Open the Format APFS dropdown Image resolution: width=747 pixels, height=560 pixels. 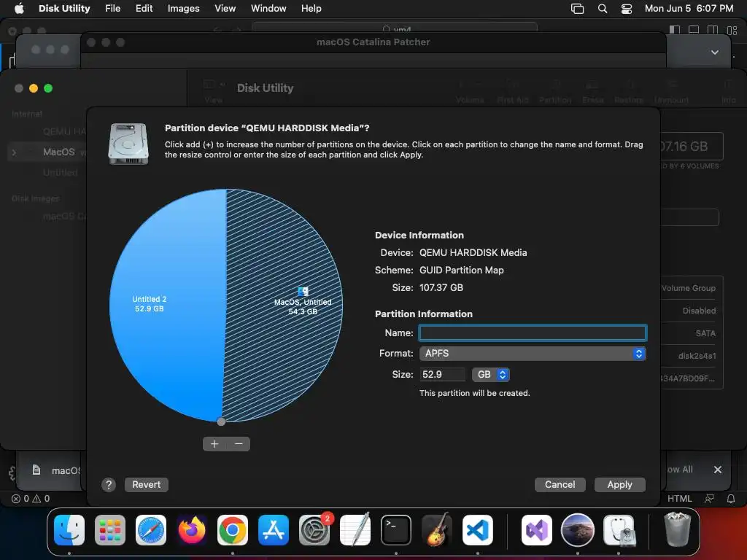tap(533, 354)
